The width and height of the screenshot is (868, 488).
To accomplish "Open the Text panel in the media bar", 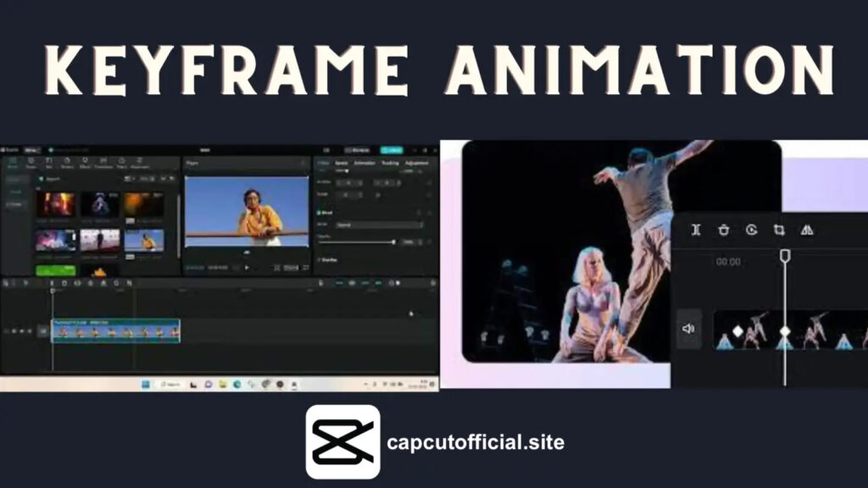I will tap(48, 163).
